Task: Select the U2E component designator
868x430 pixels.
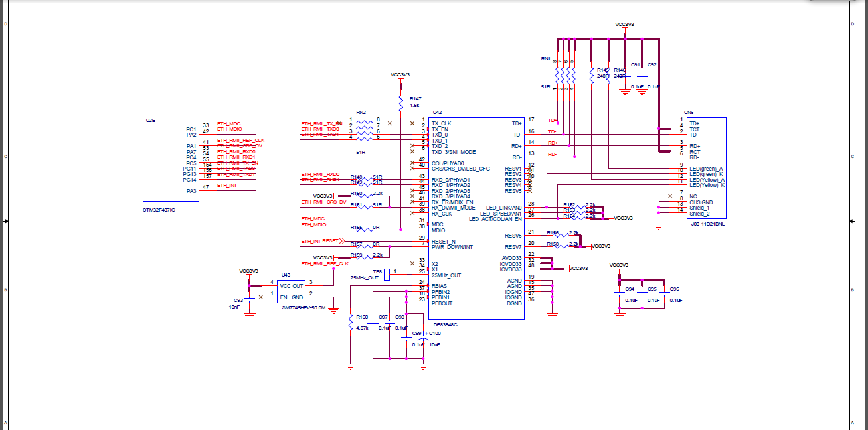Action: (x=149, y=121)
